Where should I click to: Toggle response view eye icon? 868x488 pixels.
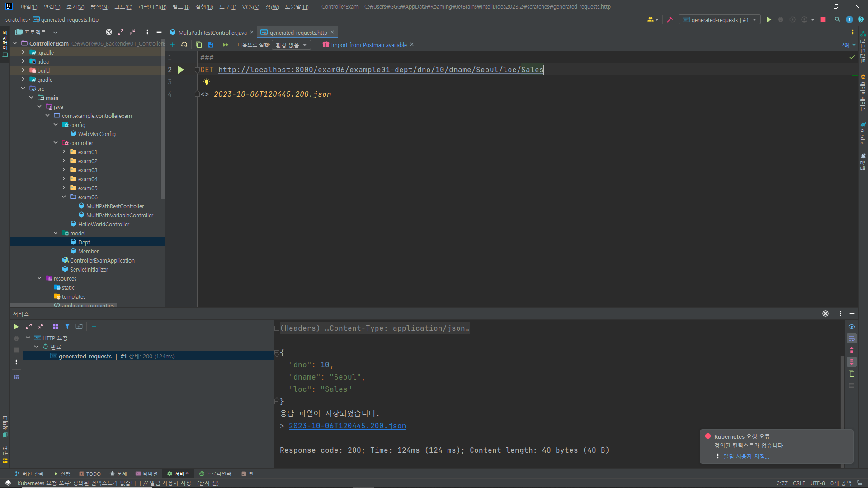click(852, 327)
